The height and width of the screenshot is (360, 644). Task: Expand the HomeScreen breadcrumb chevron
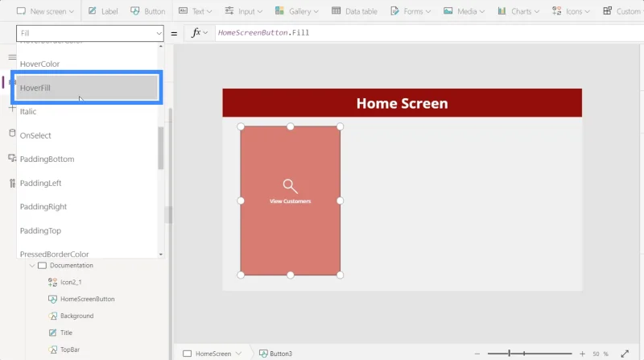[x=238, y=354]
